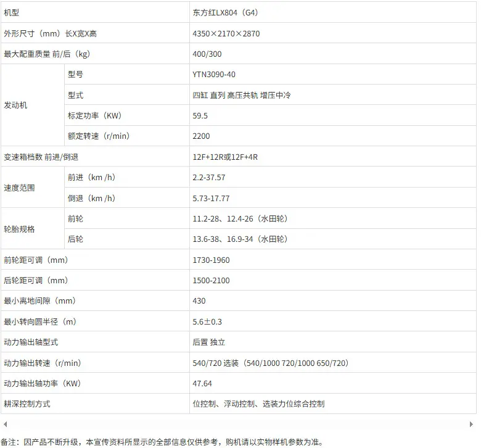Image resolution: width=481 pixels, height=448 pixels.
Task: Click the 前进（km /h）label
Action: (92, 177)
